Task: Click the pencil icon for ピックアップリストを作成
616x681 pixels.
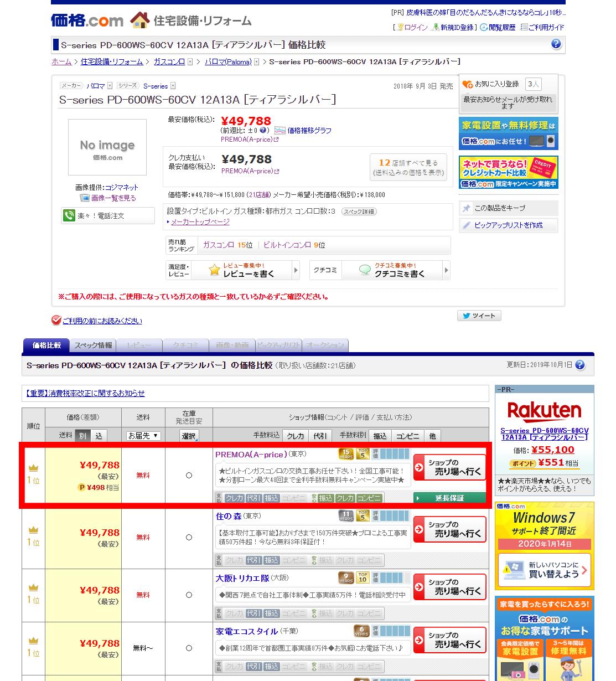Action: click(x=467, y=225)
